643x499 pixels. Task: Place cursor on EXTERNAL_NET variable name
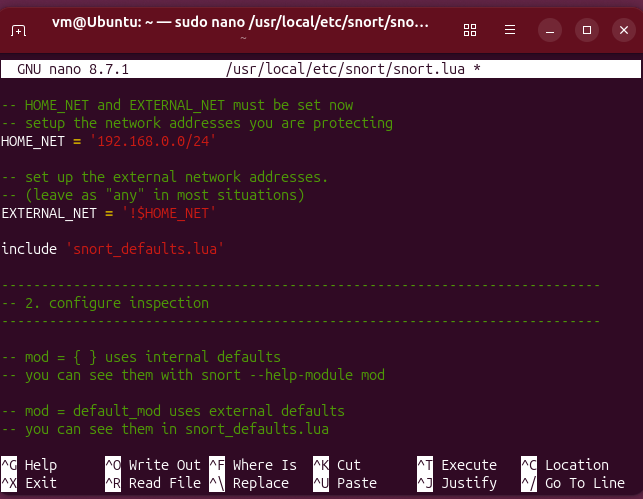click(49, 214)
